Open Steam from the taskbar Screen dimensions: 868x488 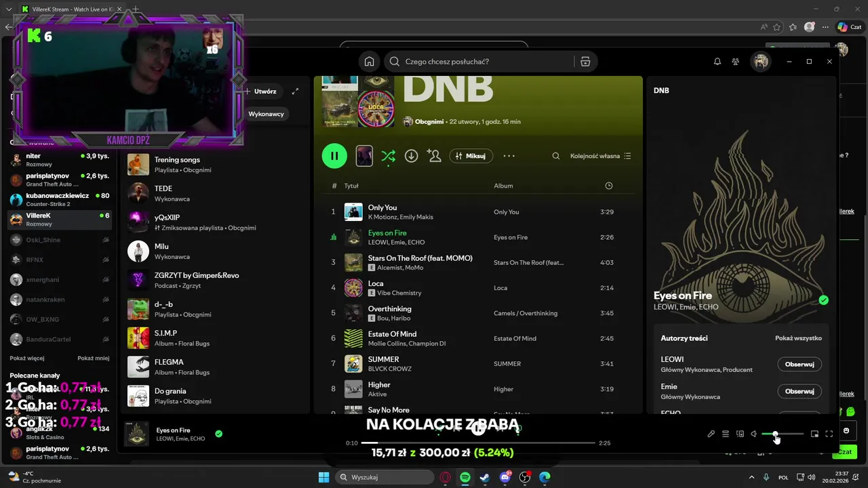click(x=485, y=477)
